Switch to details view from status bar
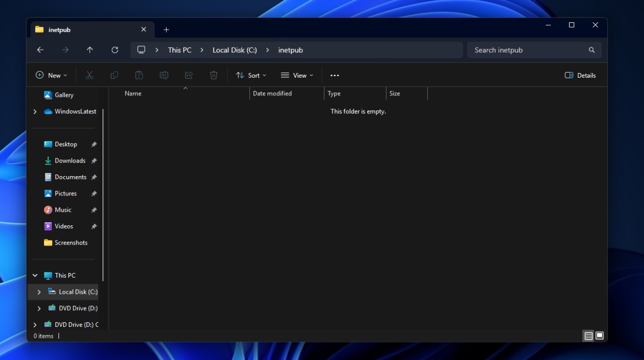Screen dimensions: 644x360 (588, 336)
